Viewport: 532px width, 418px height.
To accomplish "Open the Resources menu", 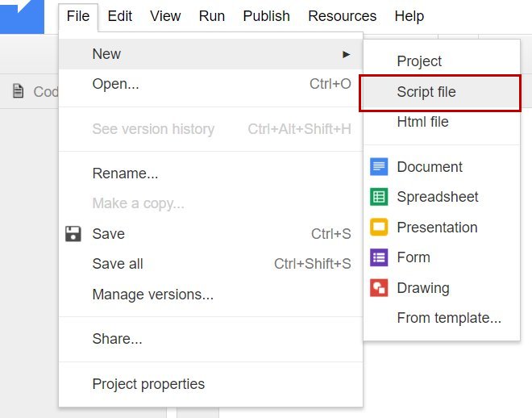I will pos(342,16).
